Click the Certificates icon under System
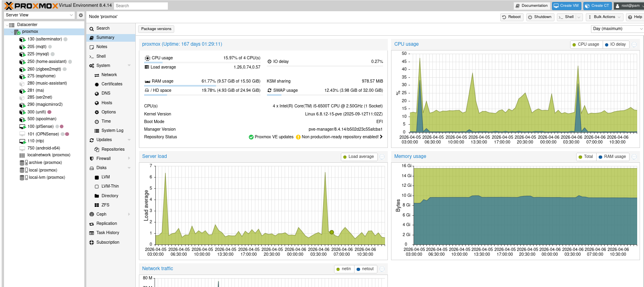The width and height of the screenshot is (644, 287). 97,84
